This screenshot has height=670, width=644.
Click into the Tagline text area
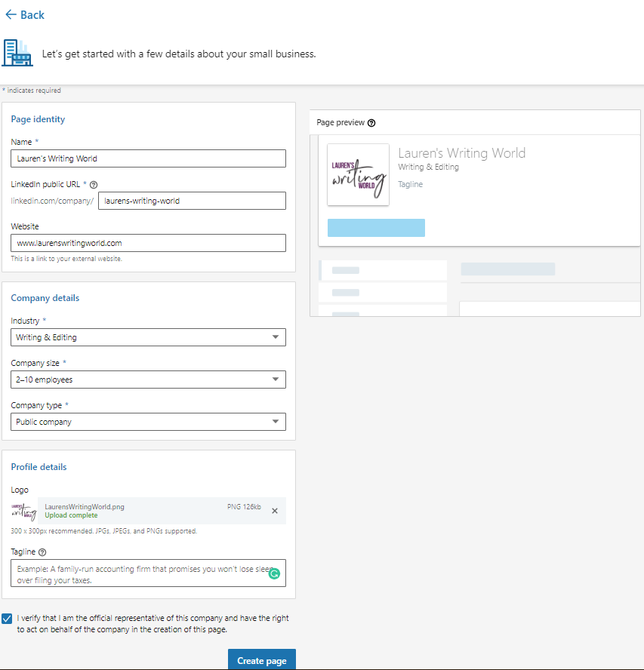[x=149, y=573]
